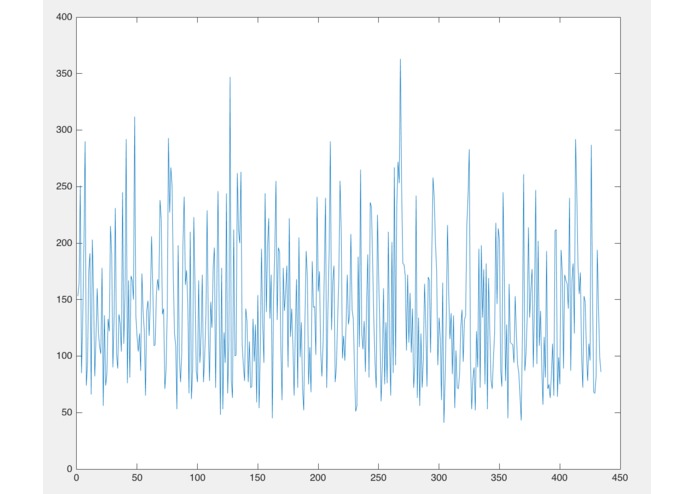Click the x-axis tick label 150
The height and width of the screenshot is (494, 695).
[x=258, y=478]
